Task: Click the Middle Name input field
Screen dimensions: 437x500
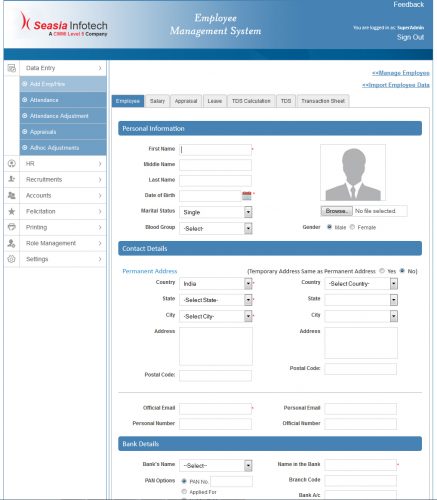Action: (215, 165)
